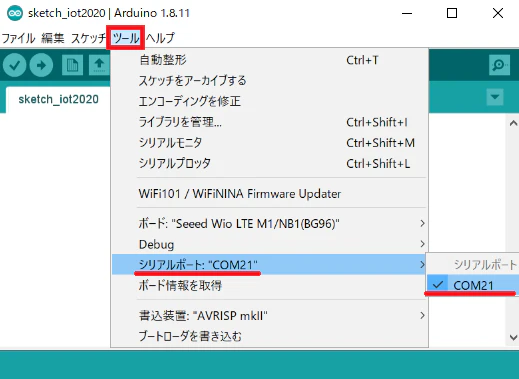Click the Arduino logo in title bar
The width and height of the screenshot is (519, 379).
coord(15,13)
